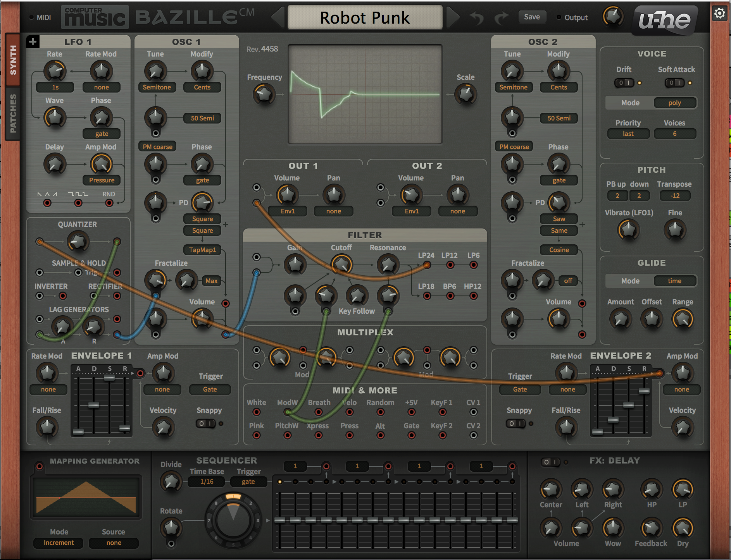
Task: Click the Envelope 1 Sustain slider handle
Action: pos(109,378)
